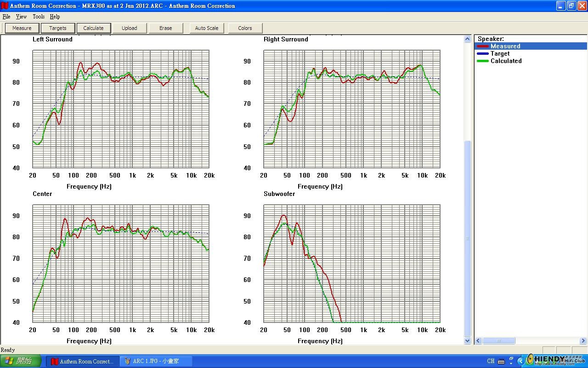
Task: Open the language bar options arrow
Action: point(511,364)
